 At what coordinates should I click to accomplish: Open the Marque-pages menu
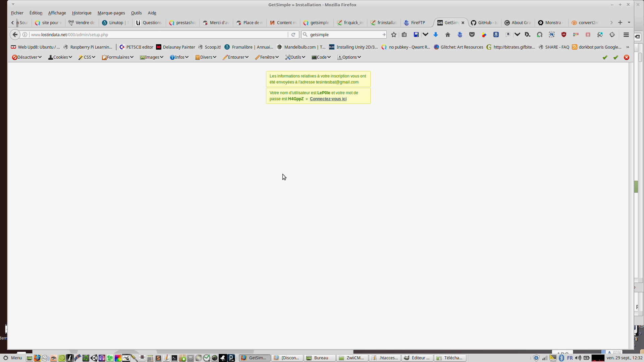111,13
